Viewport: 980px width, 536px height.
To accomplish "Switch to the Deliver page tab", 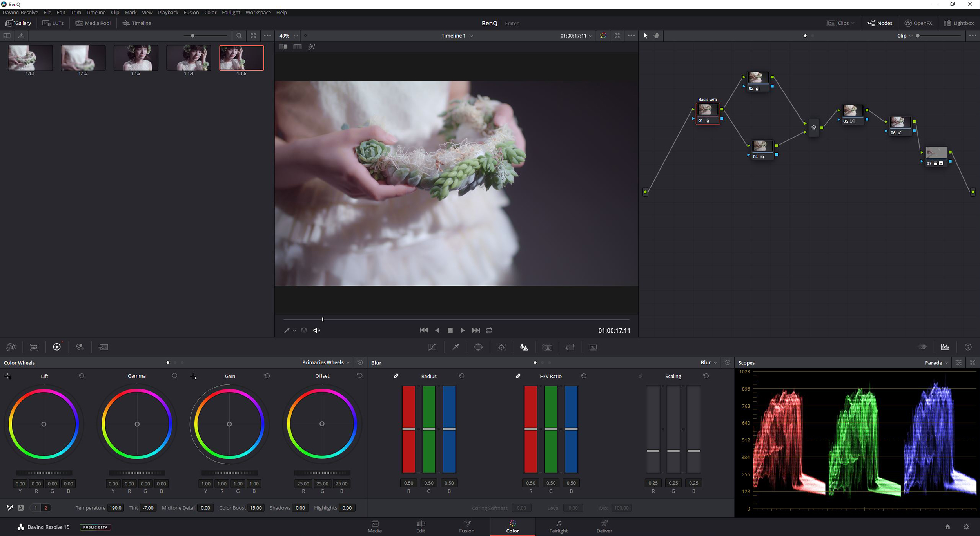I will point(604,526).
